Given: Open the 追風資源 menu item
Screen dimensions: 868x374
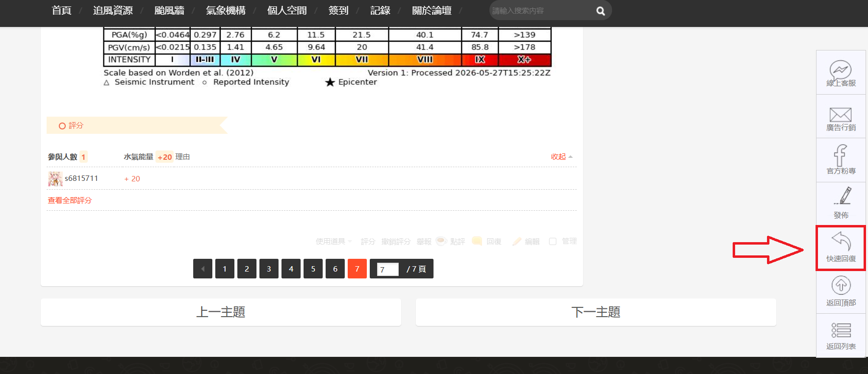Looking at the screenshot, I should [113, 10].
